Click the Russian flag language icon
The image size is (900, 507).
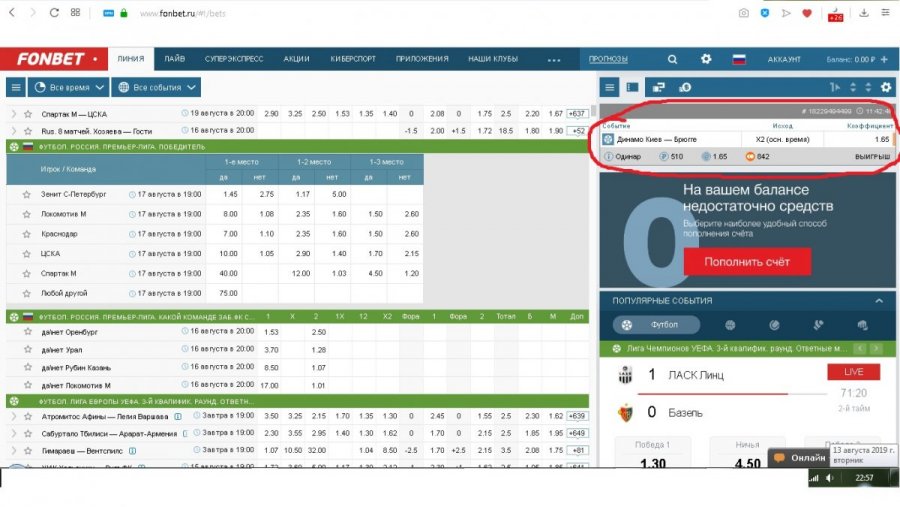click(x=739, y=59)
